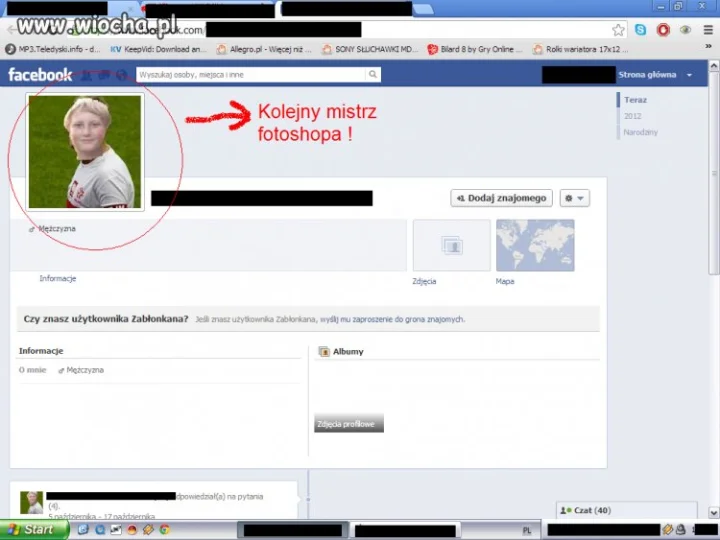Open the Chrome menu hamburger icon
Screen dimensions: 720x540
point(708,30)
